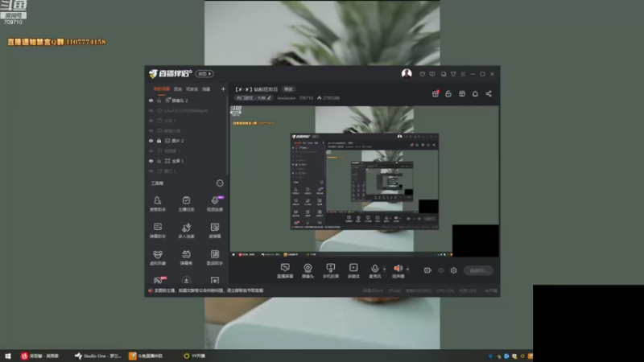The width and height of the screenshot is (644, 362).
Task: Click the share icon in the top right toolbar
Action: (x=489, y=93)
